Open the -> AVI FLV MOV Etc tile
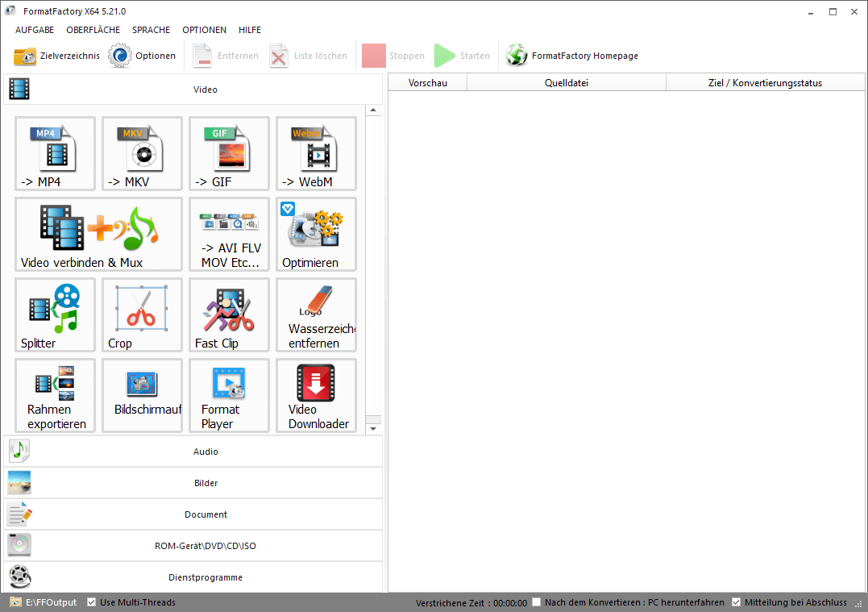Viewport: 868px width, 612px height. point(229,235)
